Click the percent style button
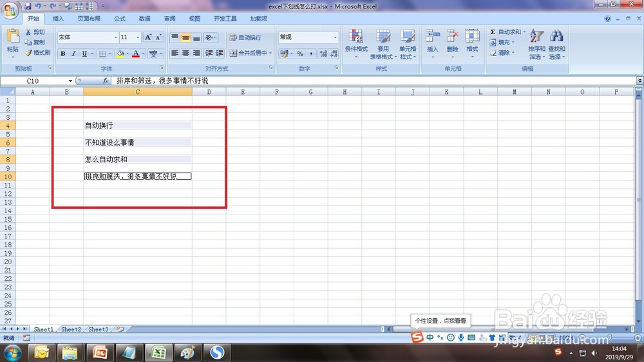Image resolution: width=644 pixels, height=362 pixels. [x=300, y=53]
